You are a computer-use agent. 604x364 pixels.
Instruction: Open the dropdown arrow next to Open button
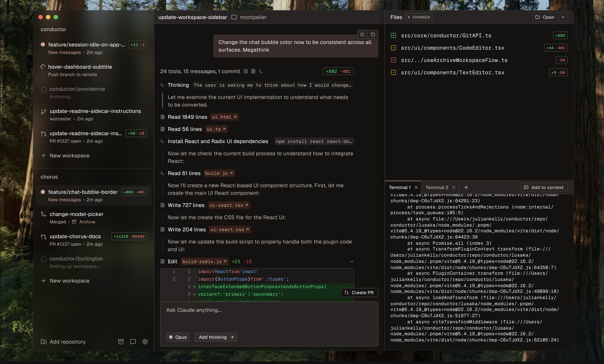tap(563, 17)
